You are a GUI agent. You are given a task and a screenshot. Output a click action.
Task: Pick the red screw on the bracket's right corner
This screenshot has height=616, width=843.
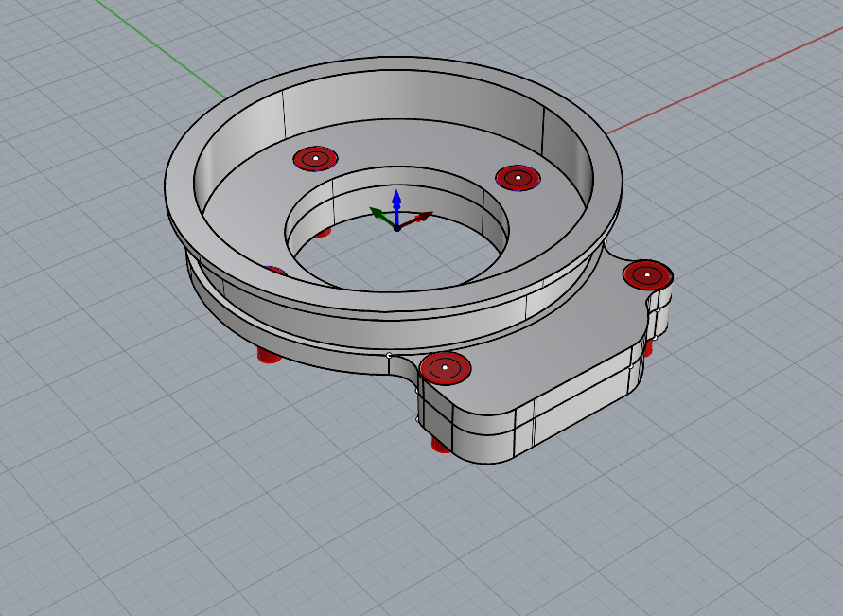pos(647,275)
